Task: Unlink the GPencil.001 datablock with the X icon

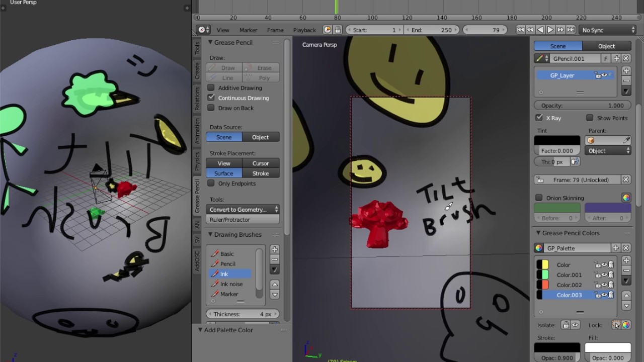Action: (626, 58)
